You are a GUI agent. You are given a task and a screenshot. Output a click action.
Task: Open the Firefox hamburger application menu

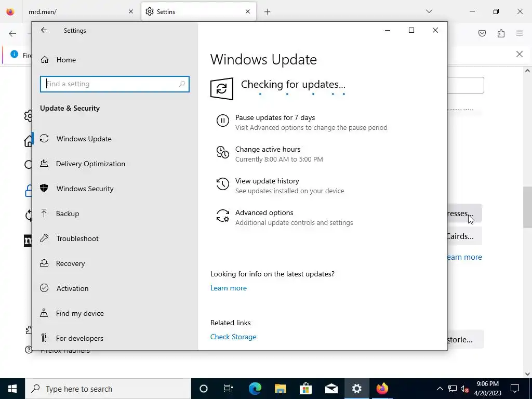[x=520, y=33]
